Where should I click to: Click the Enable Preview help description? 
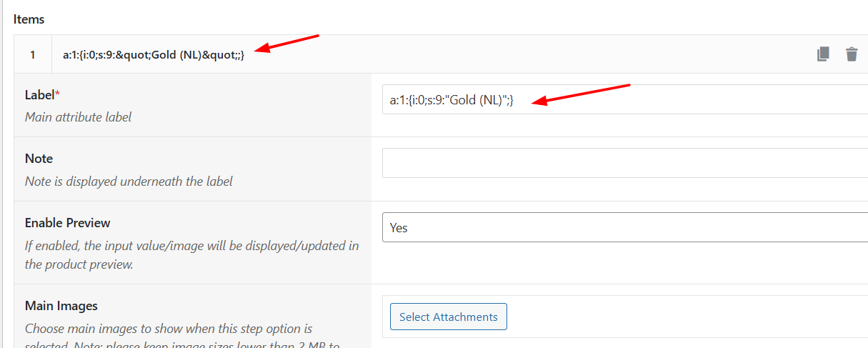pyautogui.click(x=192, y=255)
